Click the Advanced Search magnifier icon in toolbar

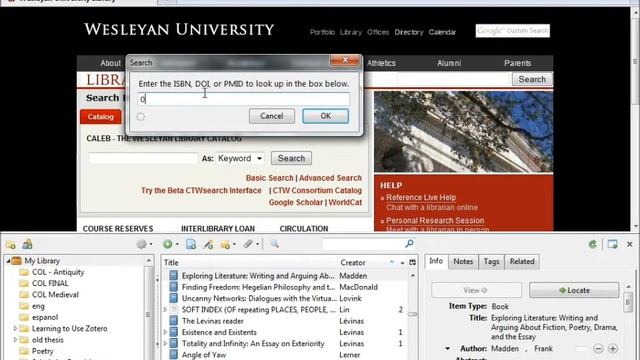point(274,244)
